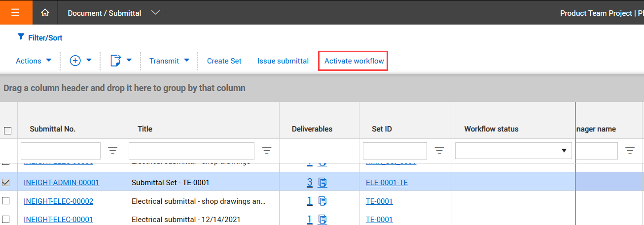The height and width of the screenshot is (225, 644).
Task: Check the INEIGHT-ELEC-00002 row checkbox
Action: (6, 201)
